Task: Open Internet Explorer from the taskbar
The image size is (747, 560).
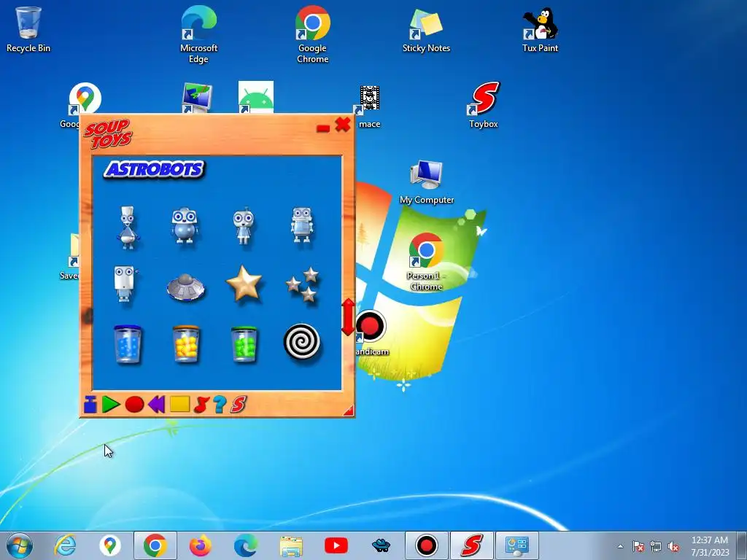Action: [65, 545]
